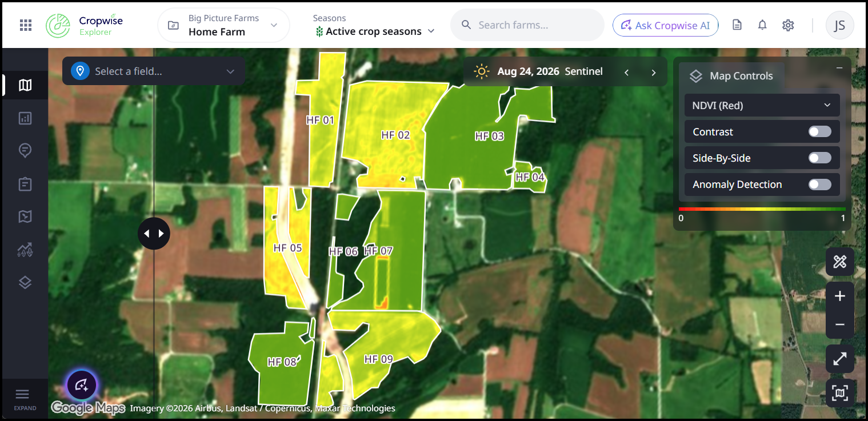Open the layers sidebar icon
Viewport: 868px width, 421px height.
coord(25,282)
